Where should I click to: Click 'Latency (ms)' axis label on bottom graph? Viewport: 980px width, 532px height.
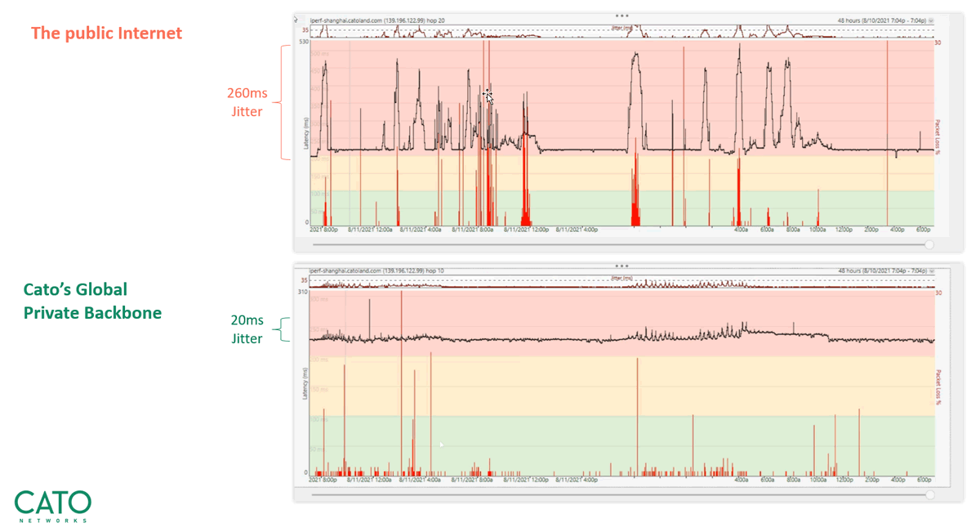point(305,382)
